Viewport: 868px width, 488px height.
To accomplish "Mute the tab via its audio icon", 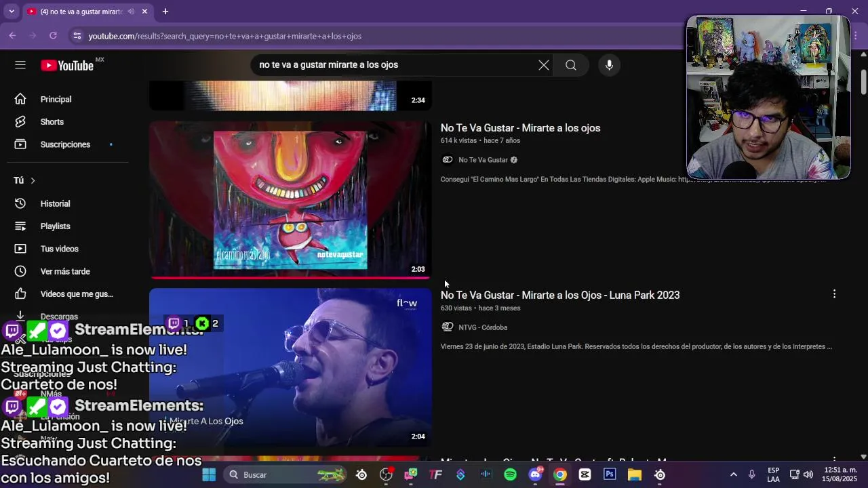I will [x=131, y=12].
